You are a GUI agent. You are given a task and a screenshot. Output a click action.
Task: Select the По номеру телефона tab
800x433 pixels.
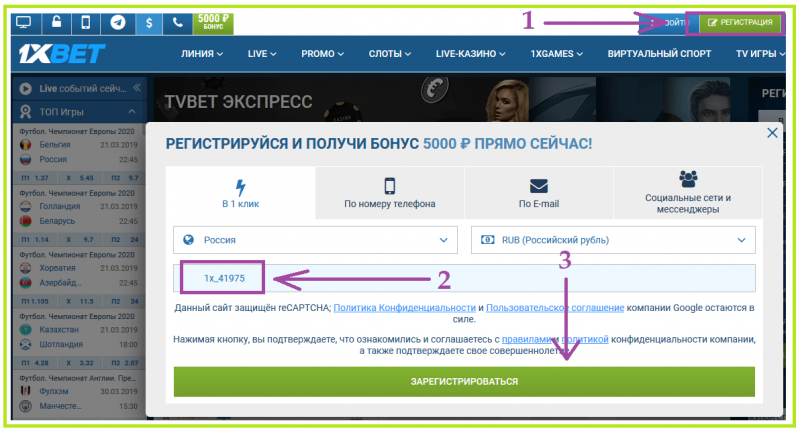(x=389, y=193)
